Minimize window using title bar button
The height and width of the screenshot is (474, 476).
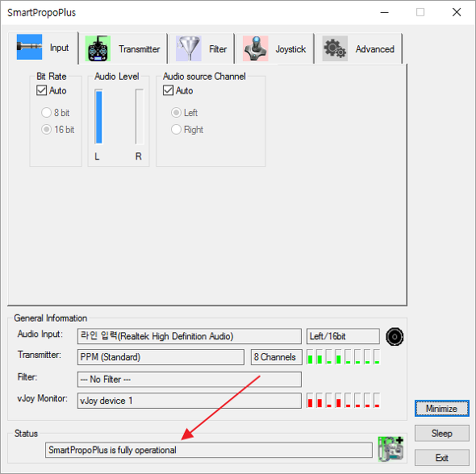385,12
